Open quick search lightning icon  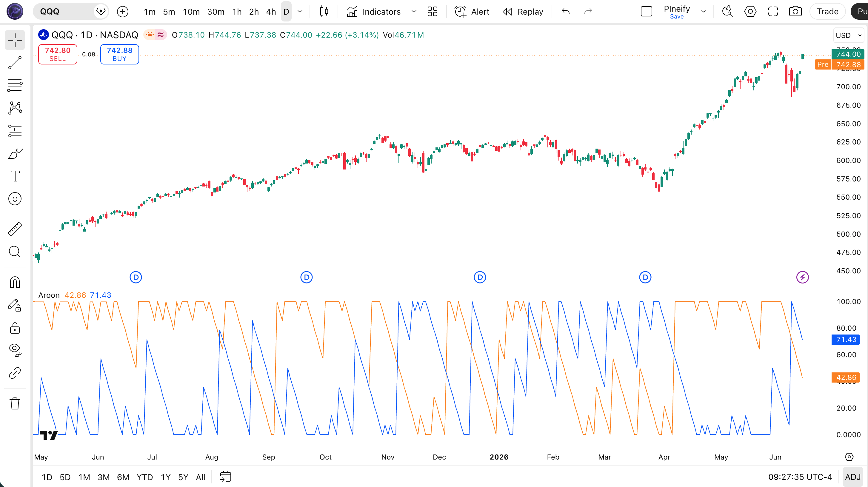(727, 12)
